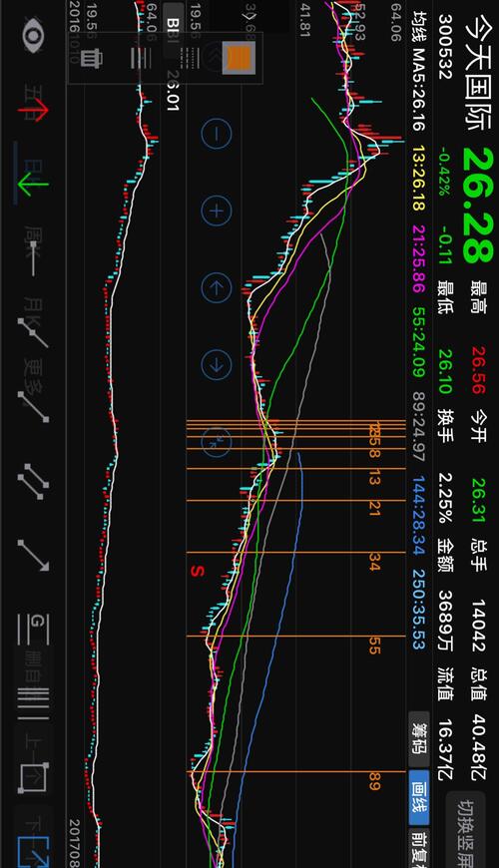Tap the green 55:24.09 average label
This screenshot has width=499, height=868.
tap(419, 342)
